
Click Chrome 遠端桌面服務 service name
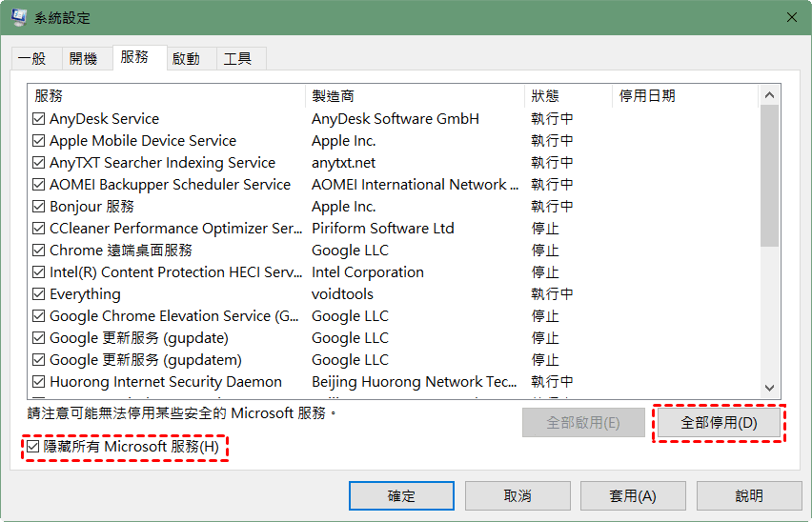coord(121,251)
